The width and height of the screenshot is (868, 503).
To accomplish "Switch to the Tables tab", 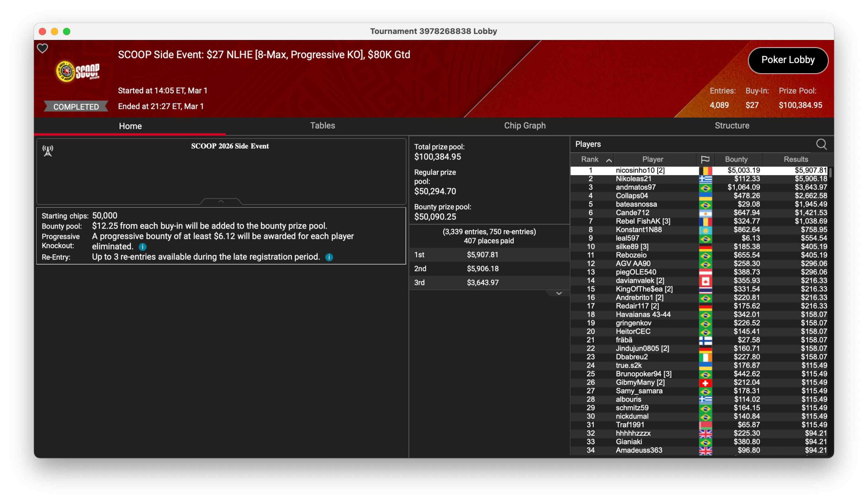I will click(322, 125).
